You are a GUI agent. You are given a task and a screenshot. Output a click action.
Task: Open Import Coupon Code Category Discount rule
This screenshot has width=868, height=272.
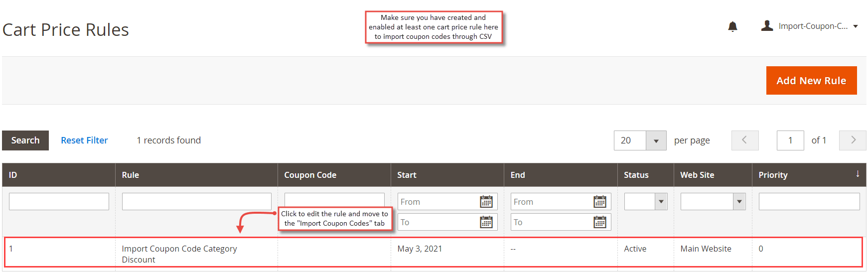click(179, 254)
